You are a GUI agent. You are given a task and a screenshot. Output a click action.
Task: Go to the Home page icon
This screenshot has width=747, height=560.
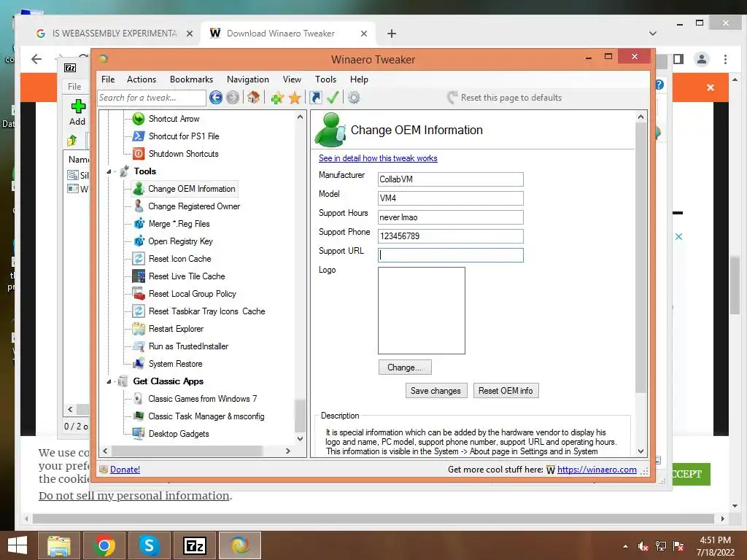[253, 98]
